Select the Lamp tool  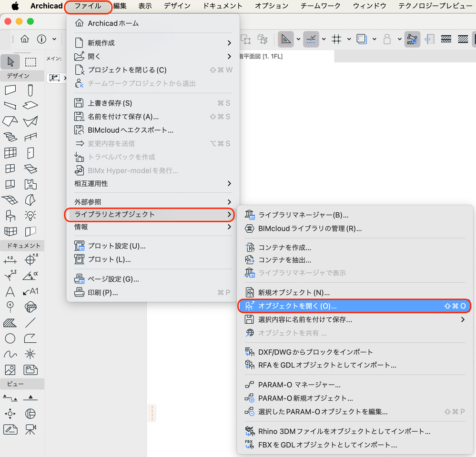30,216
